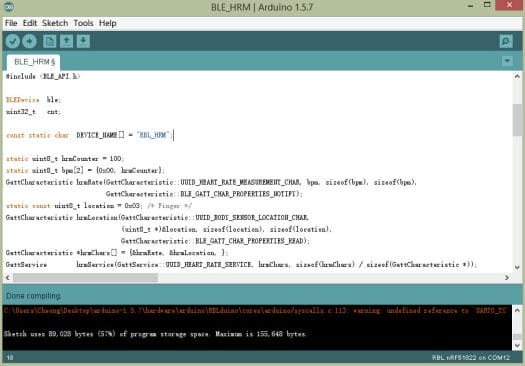Screen dimensions: 525x366
Task: Click console scrollbar up arrow
Action: tap(517, 310)
